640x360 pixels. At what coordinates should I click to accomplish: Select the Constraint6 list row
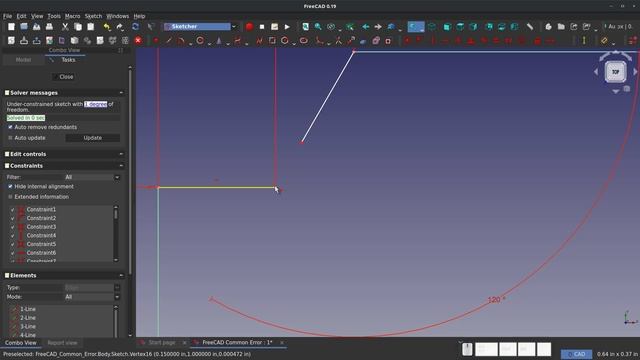61,253
